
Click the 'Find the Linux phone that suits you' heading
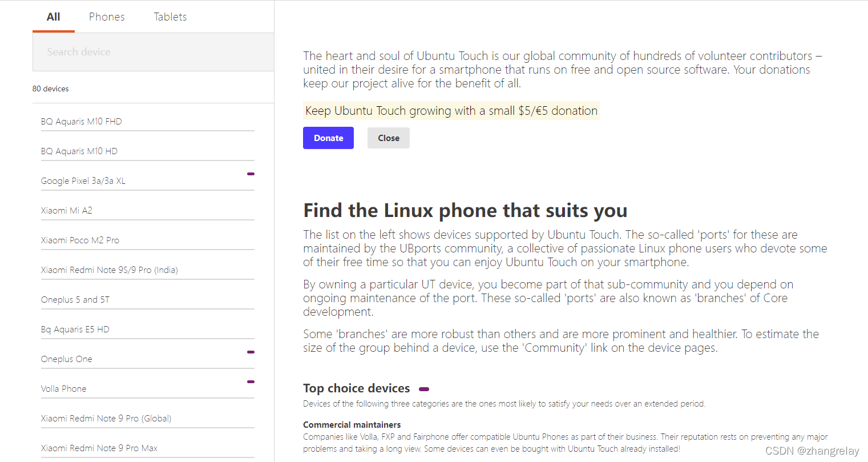pyautogui.click(x=465, y=211)
